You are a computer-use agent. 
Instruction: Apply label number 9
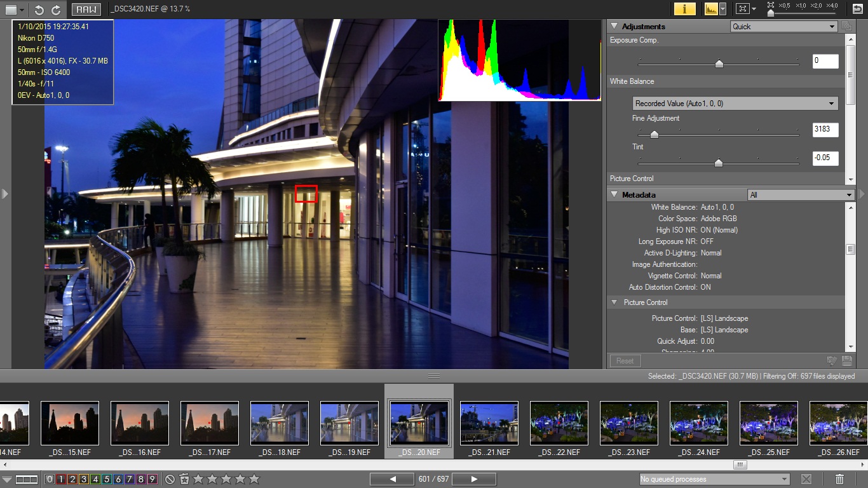[152, 479]
